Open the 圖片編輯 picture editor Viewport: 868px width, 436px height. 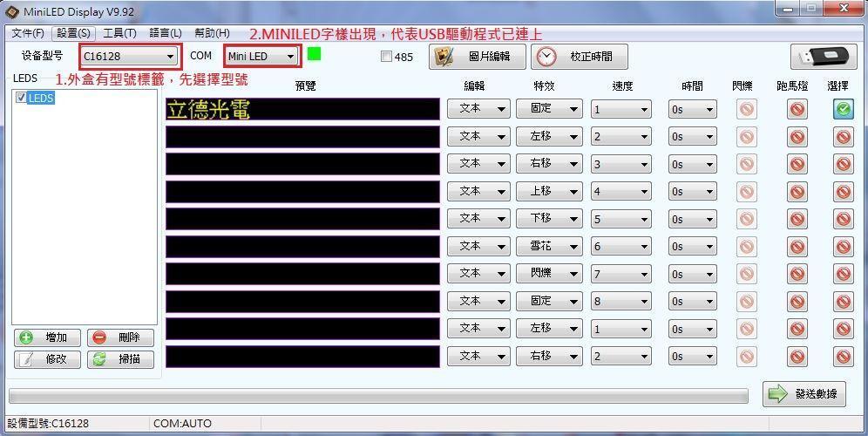[478, 57]
